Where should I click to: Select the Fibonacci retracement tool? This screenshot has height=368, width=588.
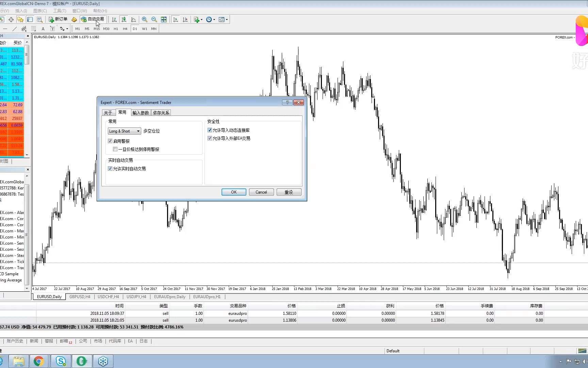tap(33, 29)
